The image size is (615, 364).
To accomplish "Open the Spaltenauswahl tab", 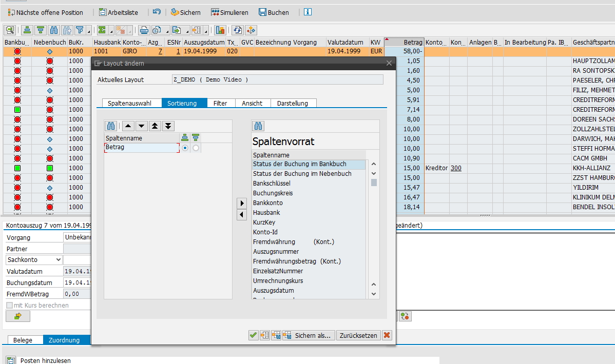I will point(129,103).
